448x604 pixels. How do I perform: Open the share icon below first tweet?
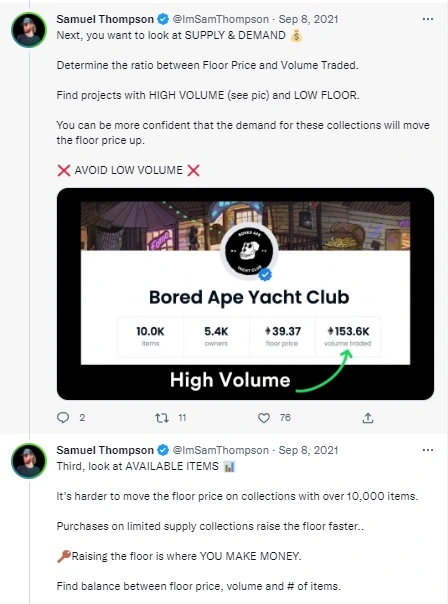tap(368, 418)
